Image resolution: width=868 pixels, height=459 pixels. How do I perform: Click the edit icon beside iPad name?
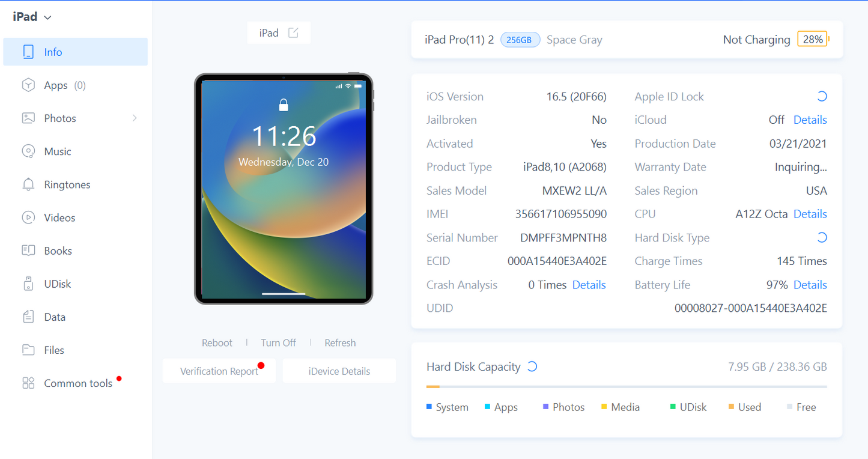point(293,33)
